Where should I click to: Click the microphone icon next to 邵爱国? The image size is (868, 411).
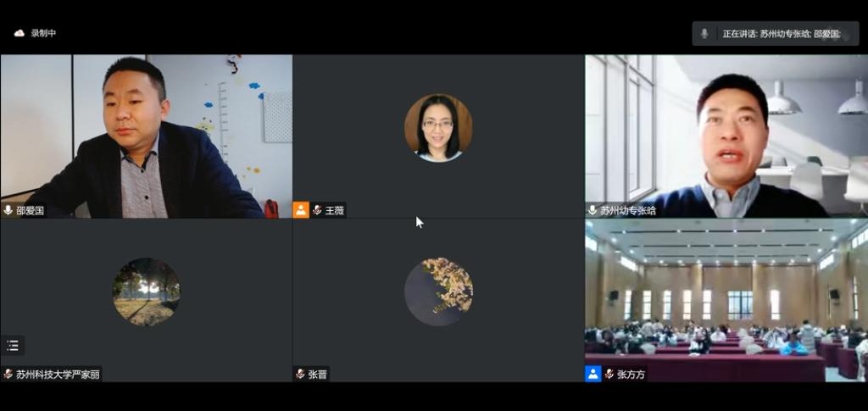click(x=8, y=210)
